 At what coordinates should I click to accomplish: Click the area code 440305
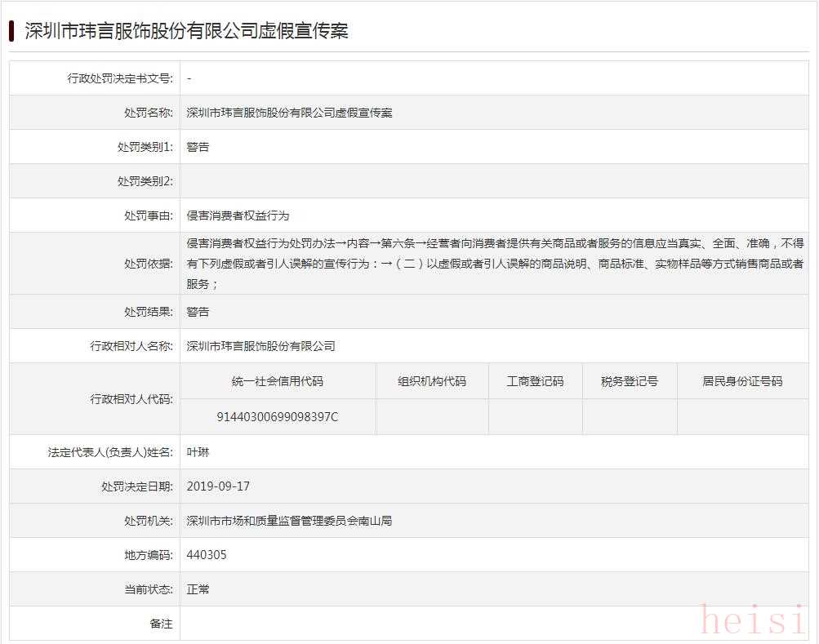[x=207, y=555]
